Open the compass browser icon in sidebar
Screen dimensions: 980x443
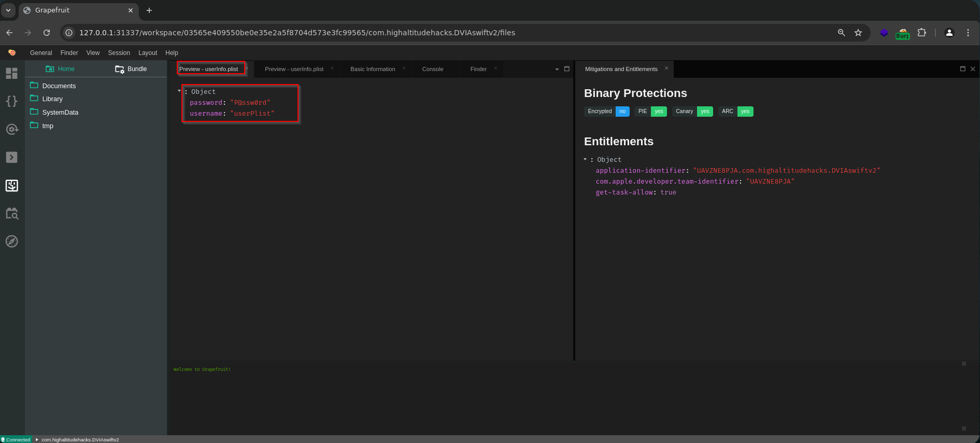coord(11,241)
